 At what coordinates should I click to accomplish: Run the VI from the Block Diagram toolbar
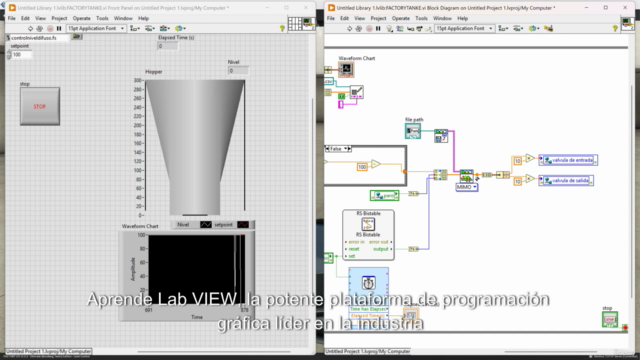349,29
